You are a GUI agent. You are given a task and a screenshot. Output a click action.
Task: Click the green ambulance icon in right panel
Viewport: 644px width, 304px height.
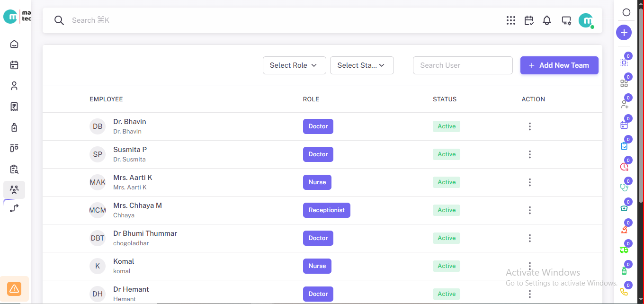click(624, 250)
